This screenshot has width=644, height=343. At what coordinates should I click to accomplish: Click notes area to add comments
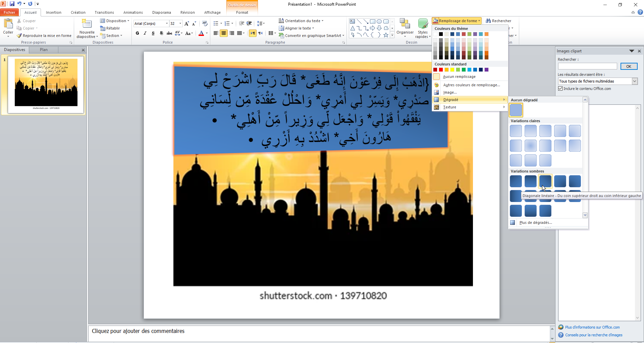(x=319, y=333)
